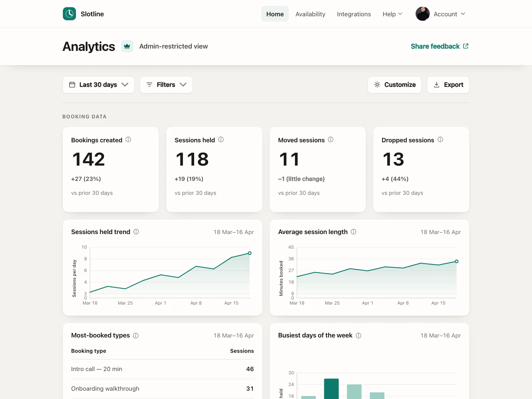Image resolution: width=532 pixels, height=399 pixels.
Task: Click the session count 46
Action: [250, 369]
